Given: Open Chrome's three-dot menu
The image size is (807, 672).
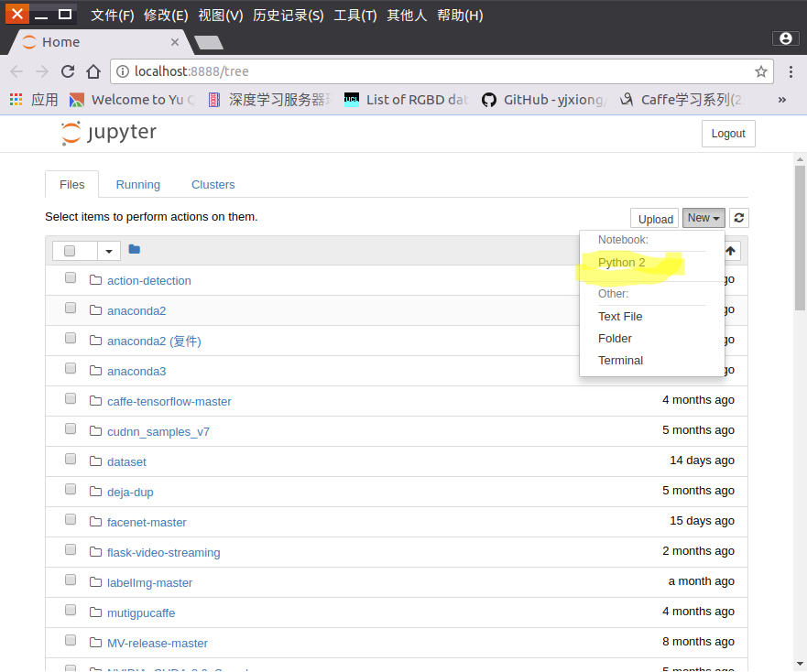Looking at the screenshot, I should [x=791, y=71].
